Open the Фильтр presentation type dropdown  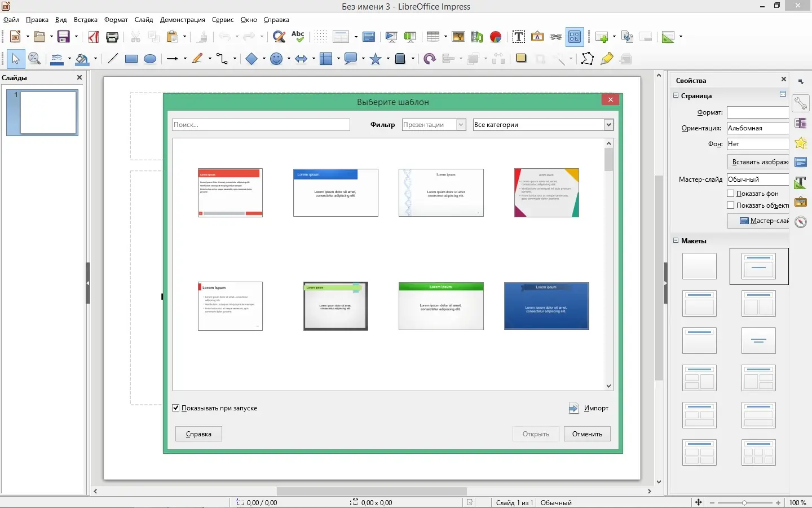461,125
